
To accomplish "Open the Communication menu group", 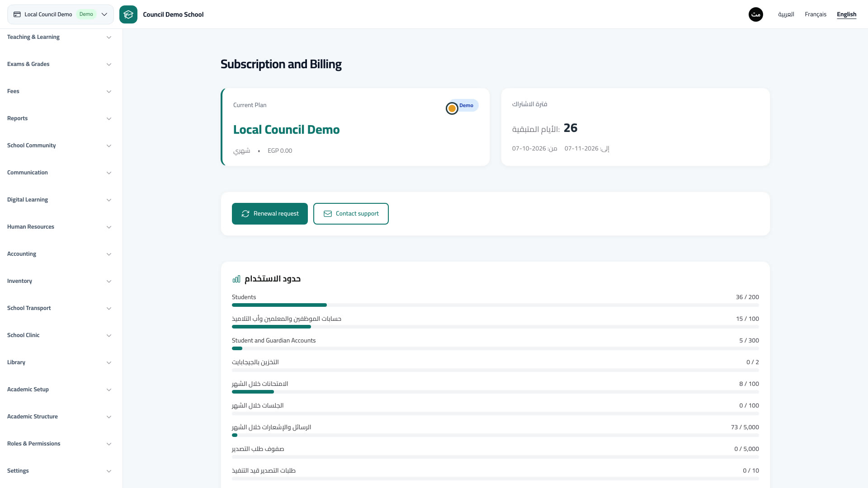I will tap(59, 173).
